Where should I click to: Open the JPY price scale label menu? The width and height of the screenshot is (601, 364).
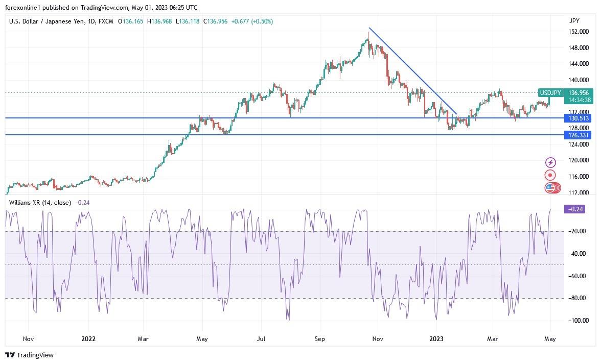click(x=574, y=21)
